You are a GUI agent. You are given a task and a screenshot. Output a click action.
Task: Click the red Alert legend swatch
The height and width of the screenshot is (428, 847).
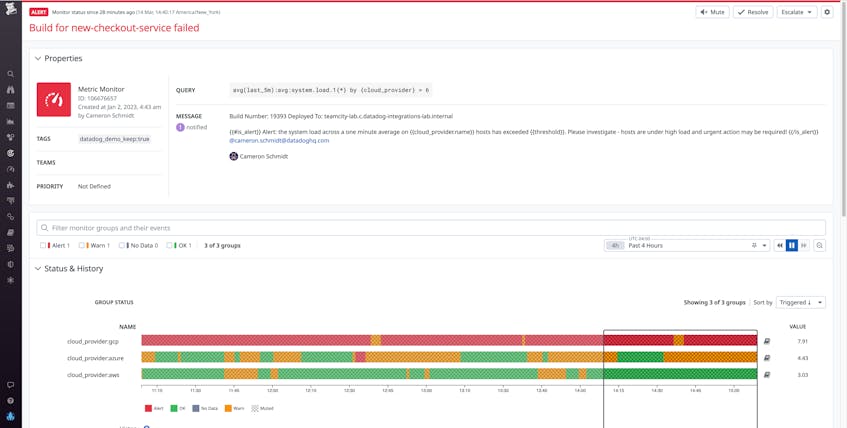(149, 409)
